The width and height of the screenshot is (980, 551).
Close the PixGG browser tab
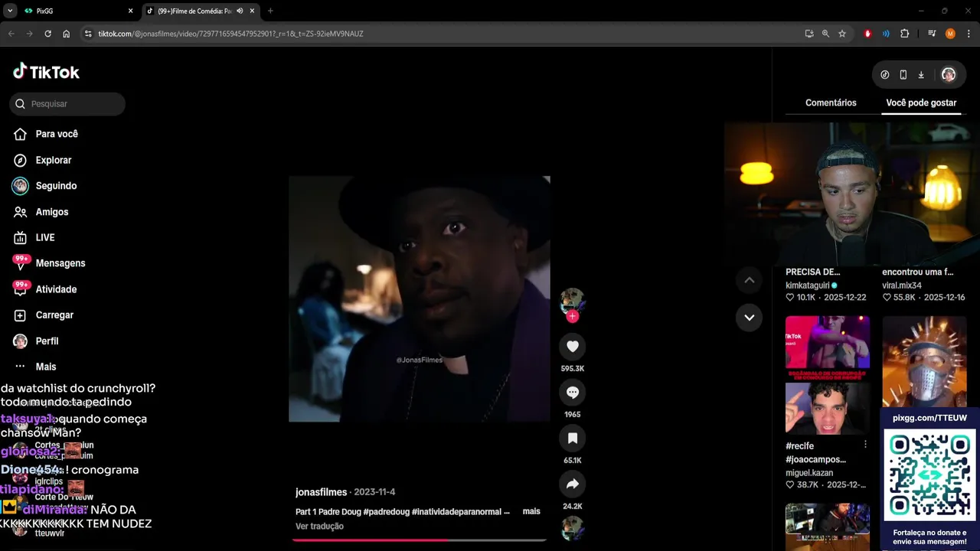click(130, 11)
